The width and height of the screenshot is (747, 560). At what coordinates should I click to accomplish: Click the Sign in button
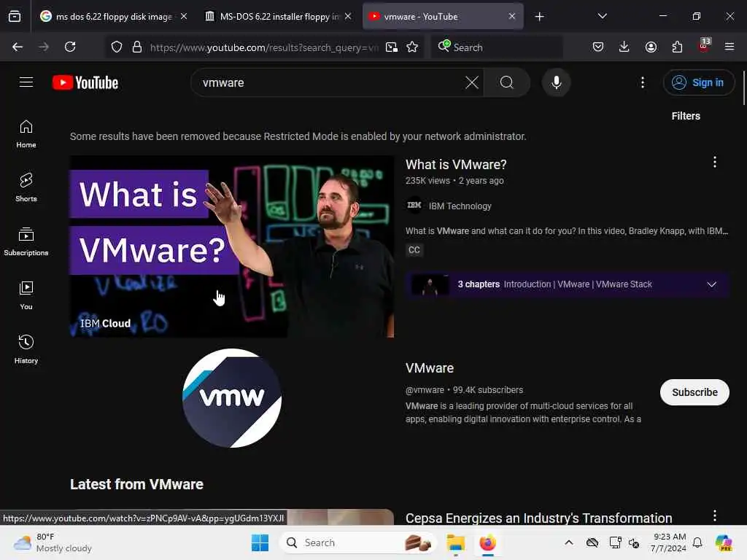coord(698,82)
